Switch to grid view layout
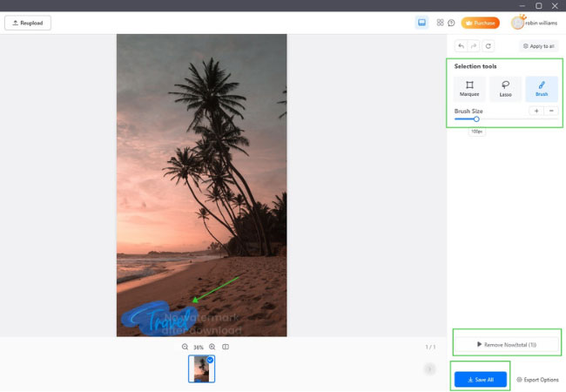The image size is (566, 392). pos(440,23)
